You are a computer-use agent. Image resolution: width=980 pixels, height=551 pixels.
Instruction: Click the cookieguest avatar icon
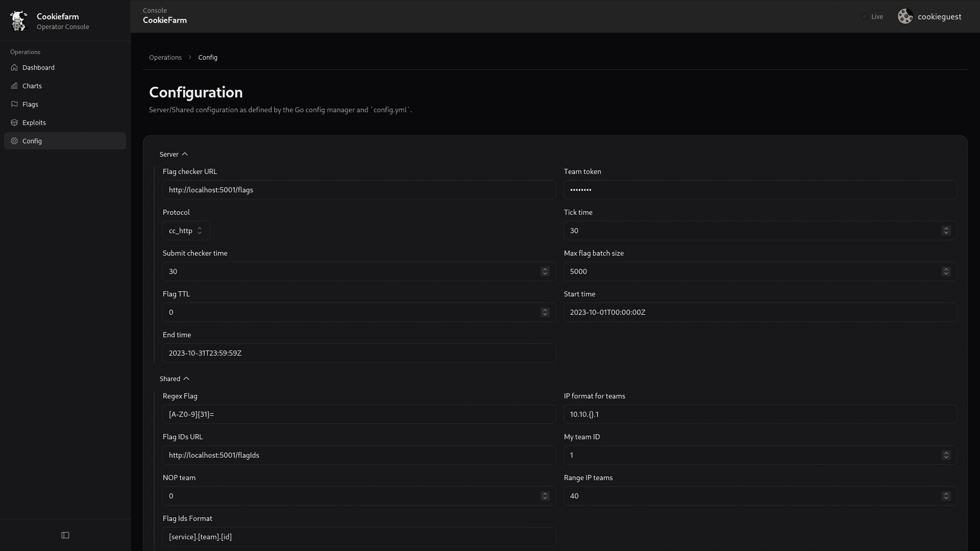[905, 16]
